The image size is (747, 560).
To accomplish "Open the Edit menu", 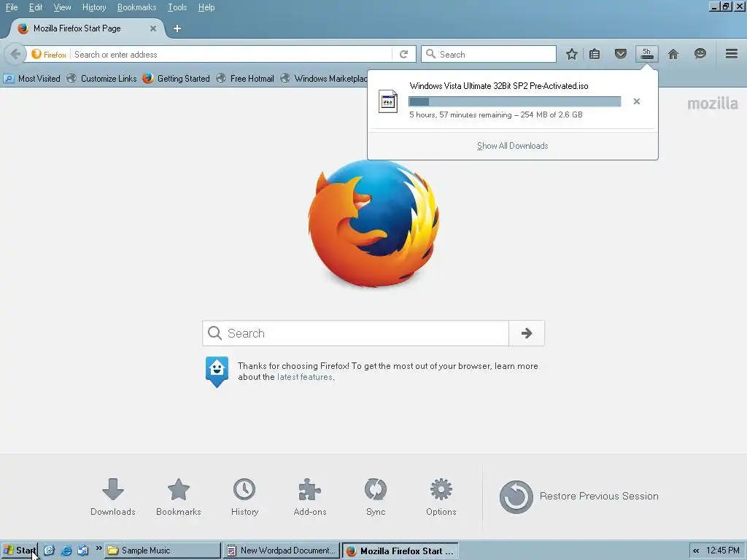I will (x=36, y=7).
